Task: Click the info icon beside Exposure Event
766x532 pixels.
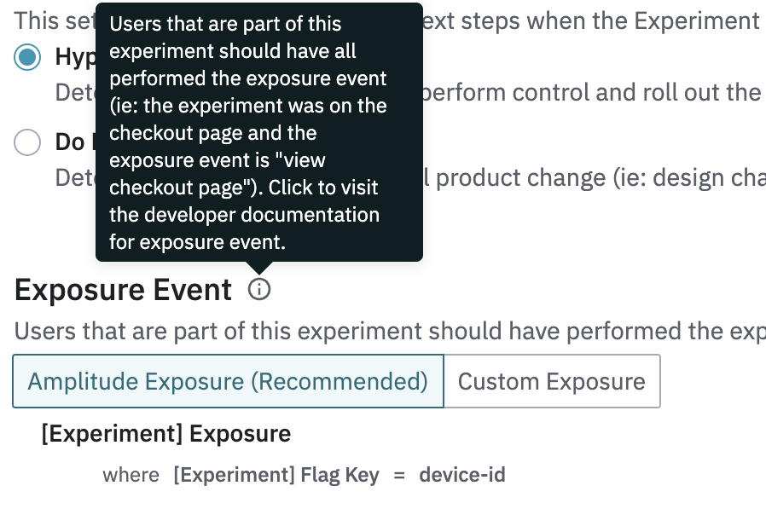Action: pos(259,289)
